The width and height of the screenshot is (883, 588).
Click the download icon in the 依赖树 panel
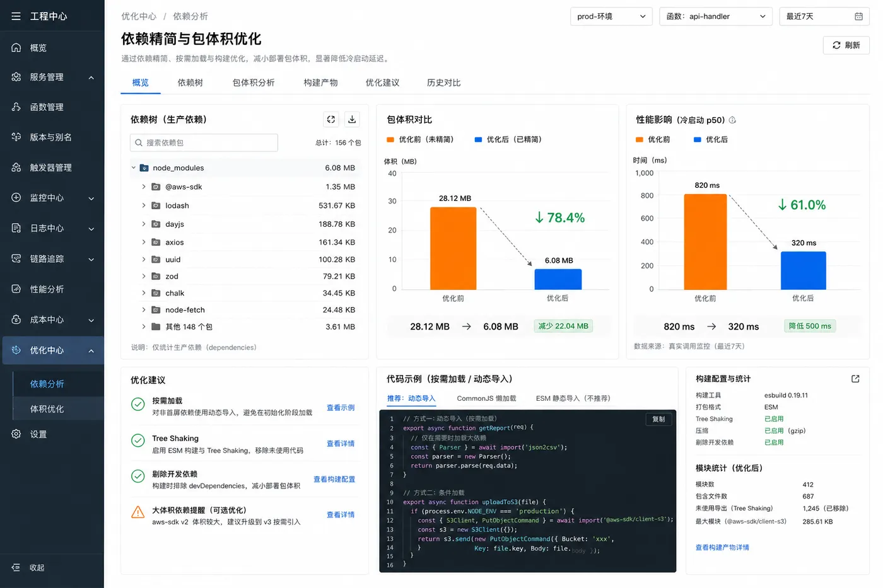(x=352, y=119)
